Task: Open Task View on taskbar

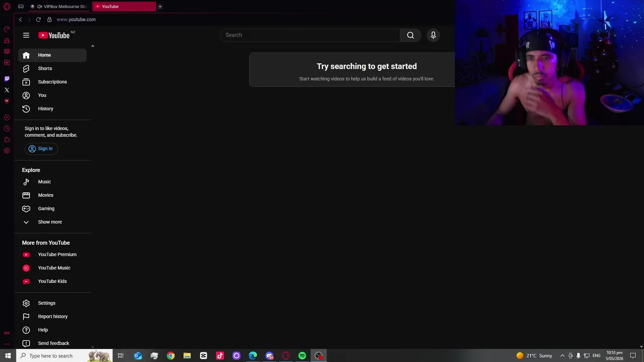Action: pyautogui.click(x=121, y=356)
